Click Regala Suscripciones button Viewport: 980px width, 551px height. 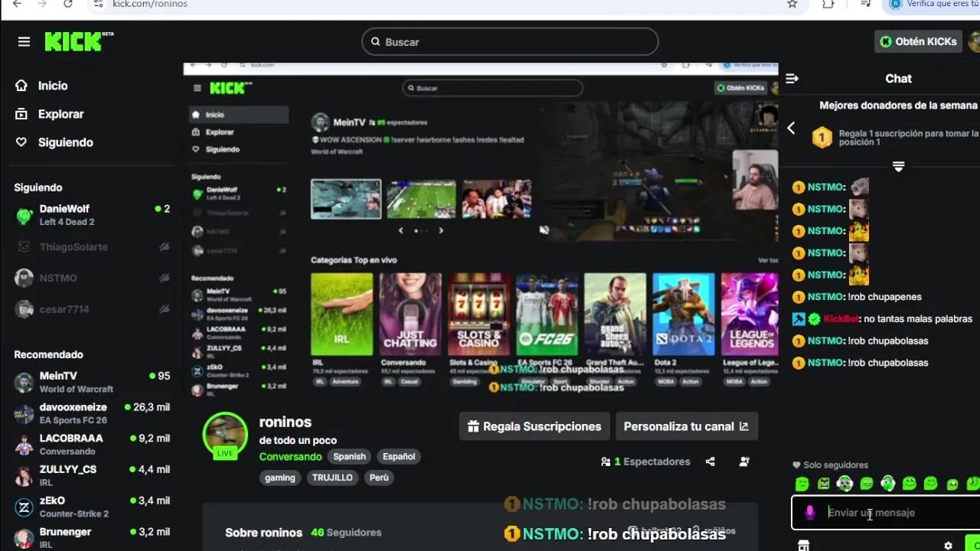[534, 426]
